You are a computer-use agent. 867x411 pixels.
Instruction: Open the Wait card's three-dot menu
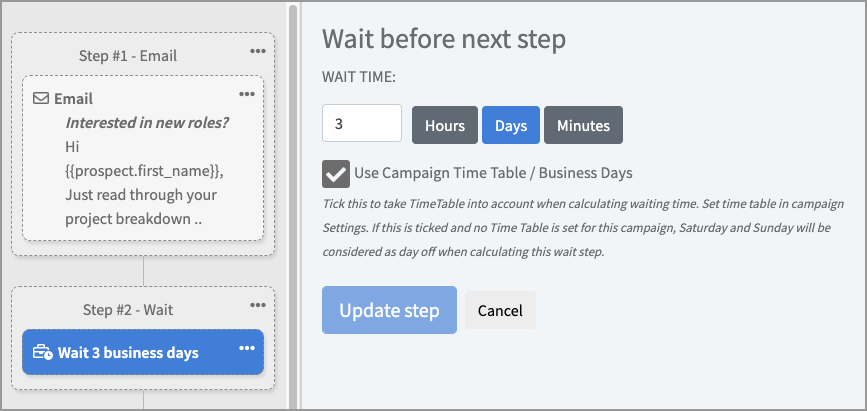[x=247, y=349]
